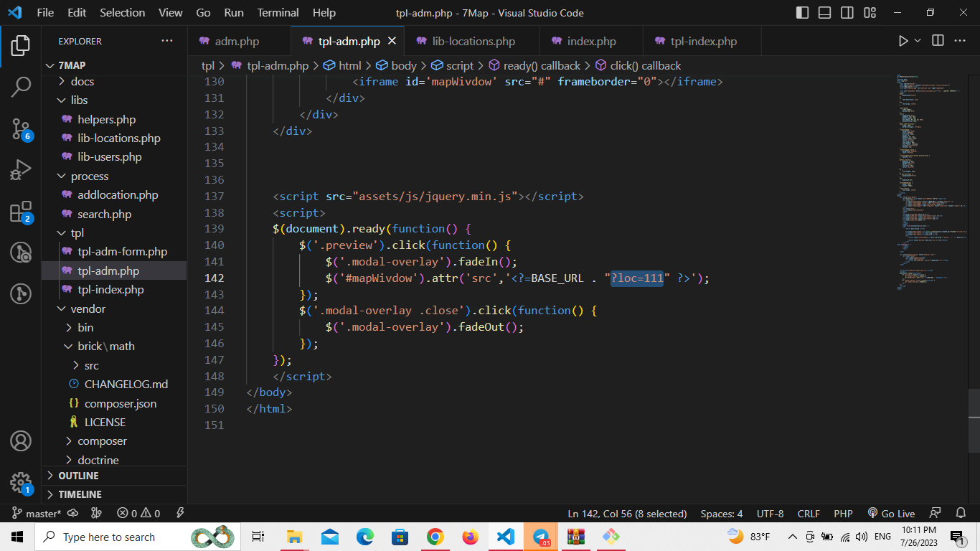Click the feedback icon in status bar
The image size is (980, 551).
(x=935, y=514)
